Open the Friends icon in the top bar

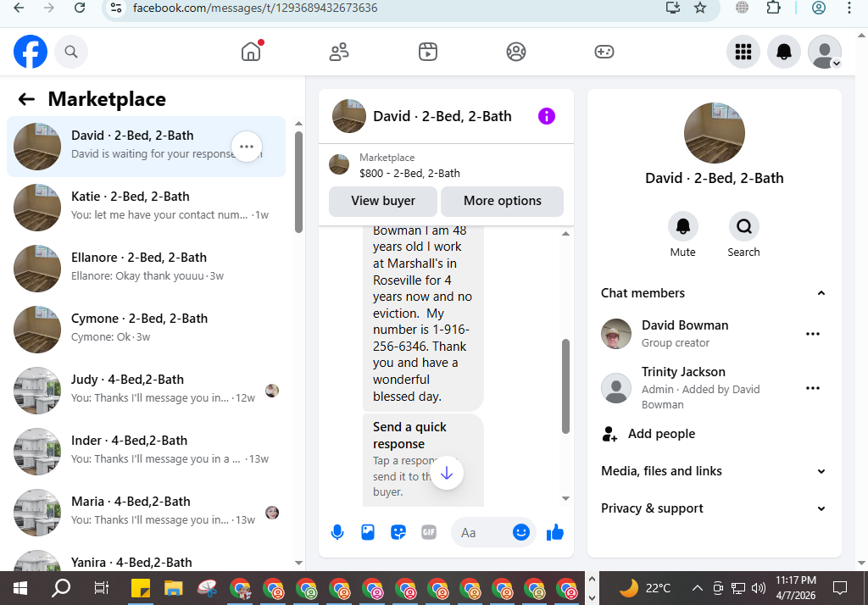pos(339,52)
